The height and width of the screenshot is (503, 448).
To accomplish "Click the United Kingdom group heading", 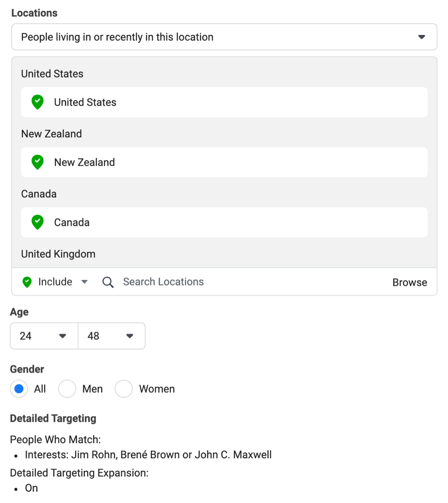I will click(58, 254).
